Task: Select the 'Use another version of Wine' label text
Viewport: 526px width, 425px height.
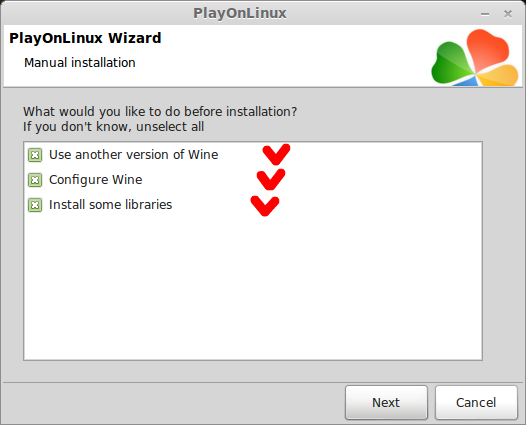Action: point(134,155)
